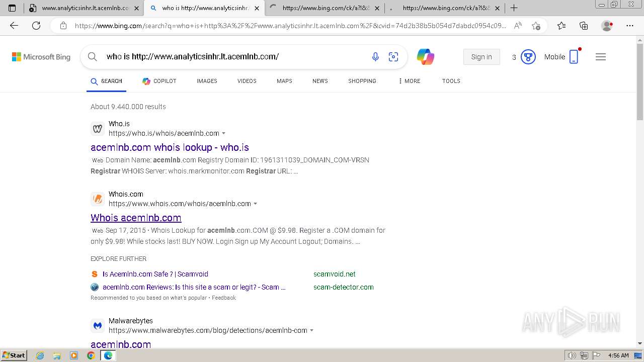Open the Whois acemlnb.com result link
The width and height of the screenshot is (644, 362).
click(136, 218)
